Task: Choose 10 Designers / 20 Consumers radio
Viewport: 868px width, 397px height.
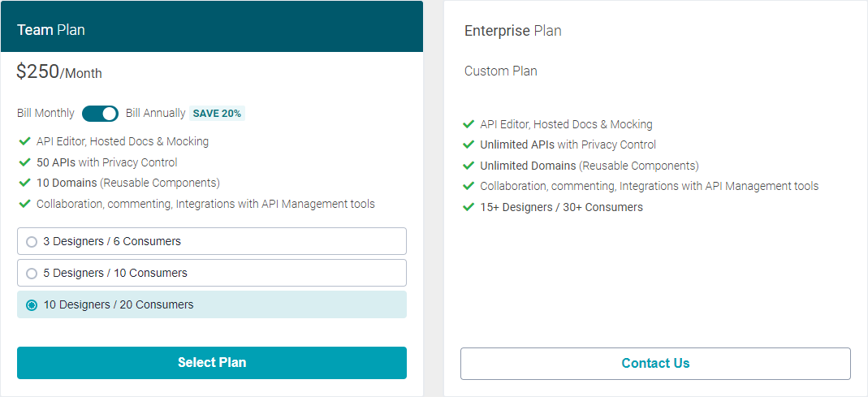Action: click(x=32, y=304)
